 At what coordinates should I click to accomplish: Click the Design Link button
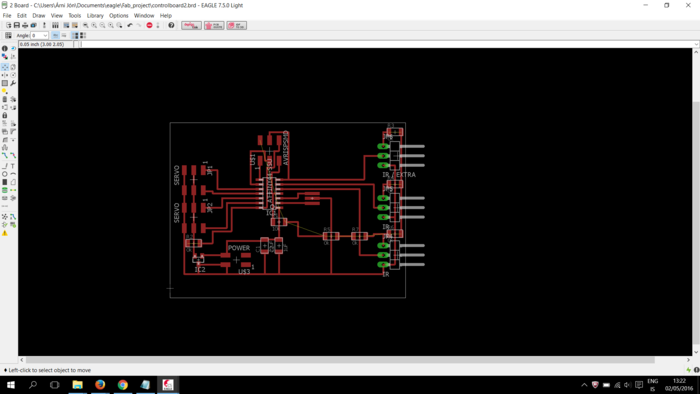point(191,25)
